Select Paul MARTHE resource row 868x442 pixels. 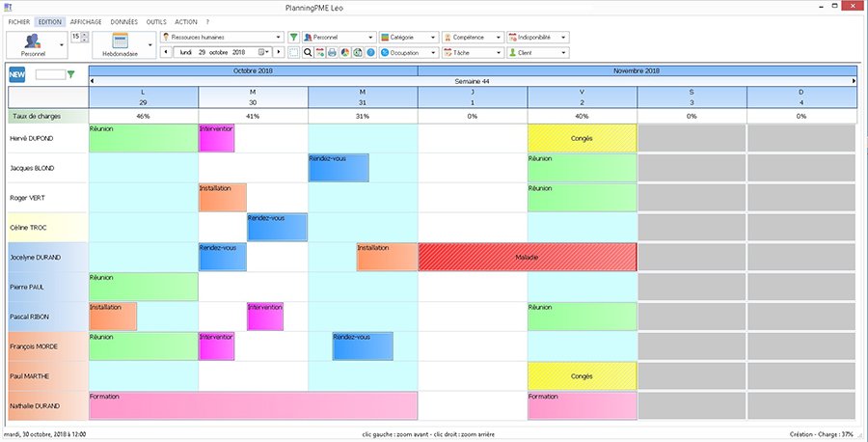click(47, 376)
